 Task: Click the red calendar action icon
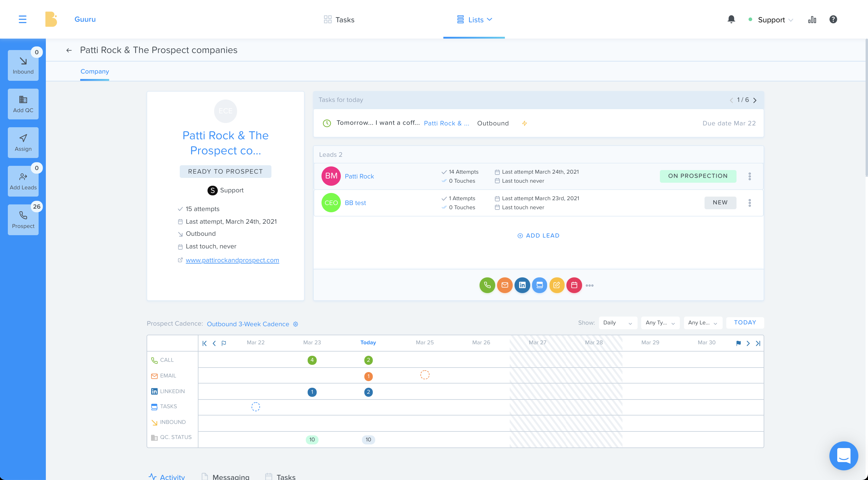574,285
